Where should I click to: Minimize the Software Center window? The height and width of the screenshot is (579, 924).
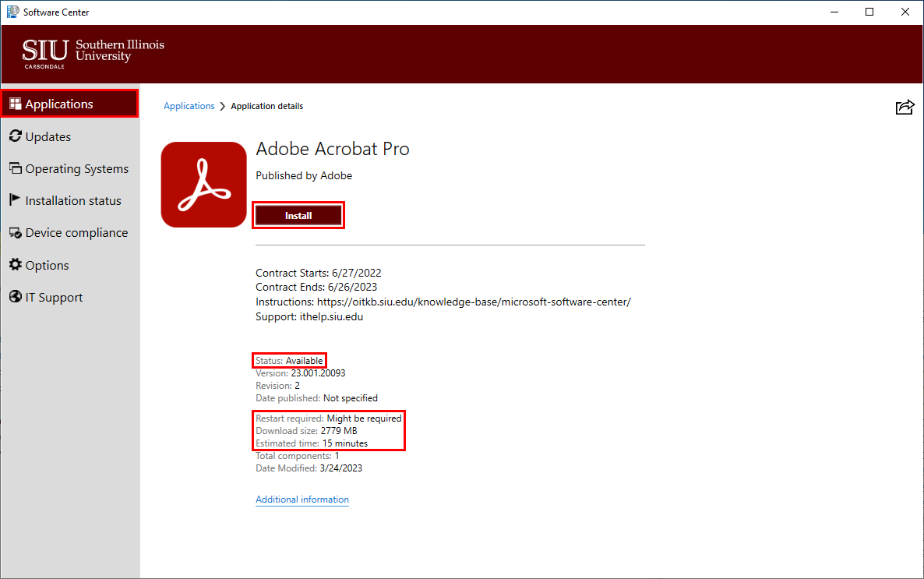(x=834, y=12)
